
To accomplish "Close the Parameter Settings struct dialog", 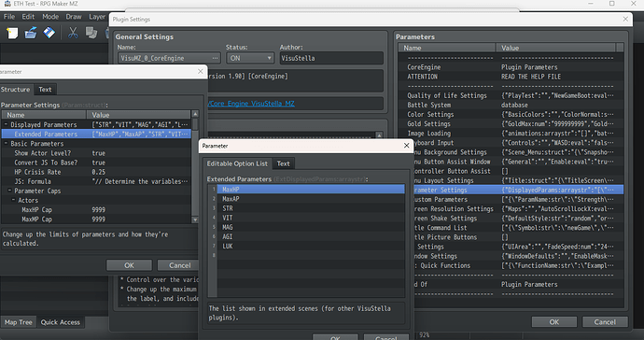I will point(200,72).
